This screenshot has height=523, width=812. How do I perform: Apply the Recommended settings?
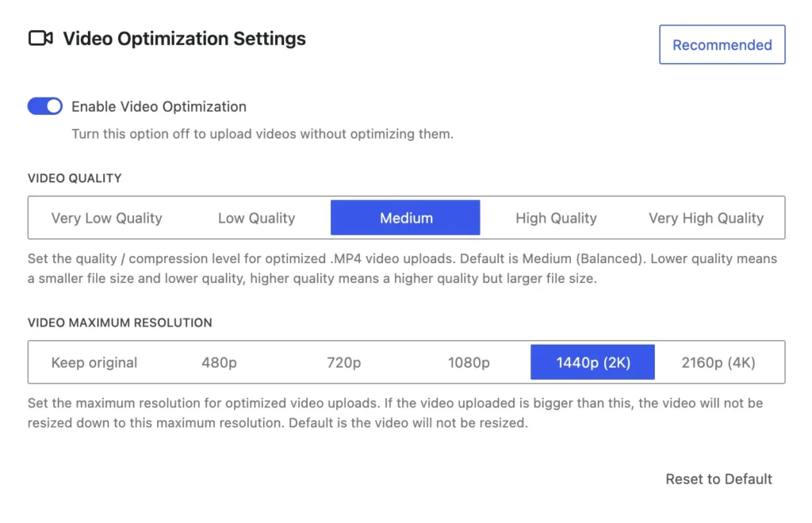722,45
